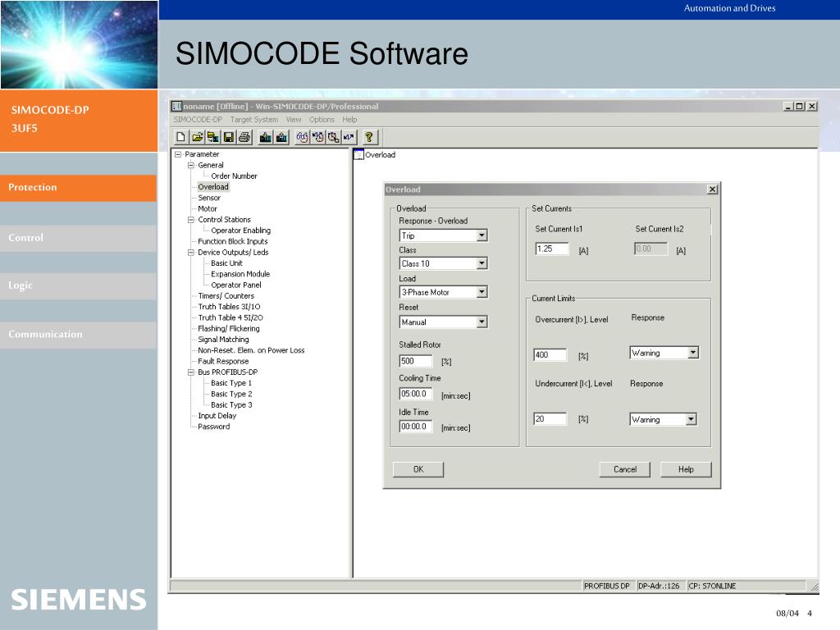840x630 pixels.
Task: Click the Help button in Overload dialog
Action: click(686, 469)
